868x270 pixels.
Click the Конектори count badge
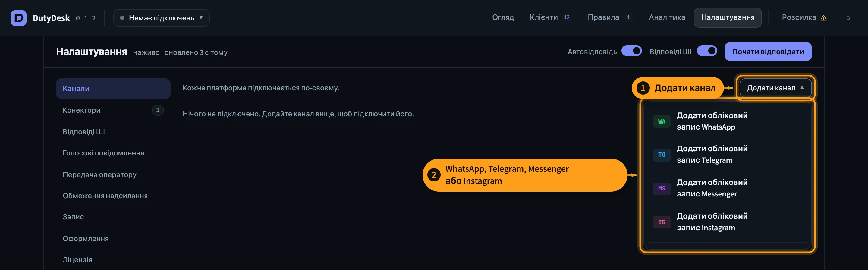click(158, 110)
